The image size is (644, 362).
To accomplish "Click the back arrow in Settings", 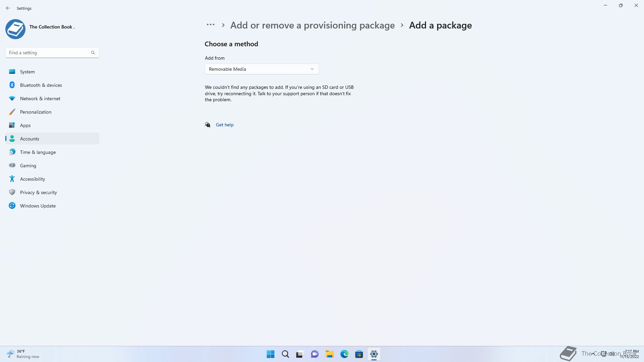I will point(8,8).
